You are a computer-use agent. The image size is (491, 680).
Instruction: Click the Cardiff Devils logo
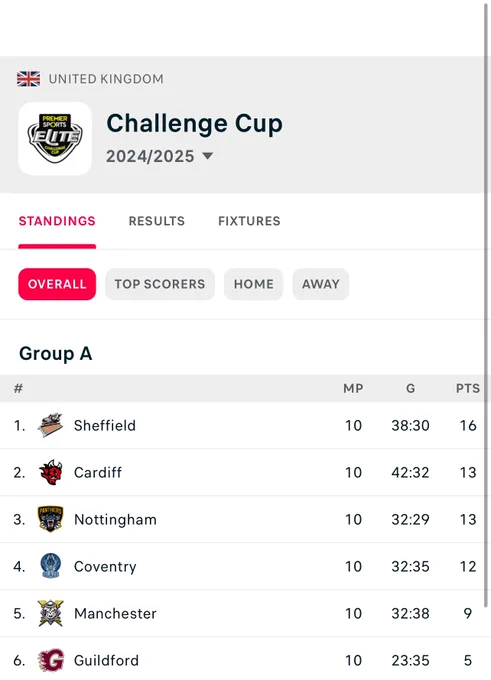50,472
